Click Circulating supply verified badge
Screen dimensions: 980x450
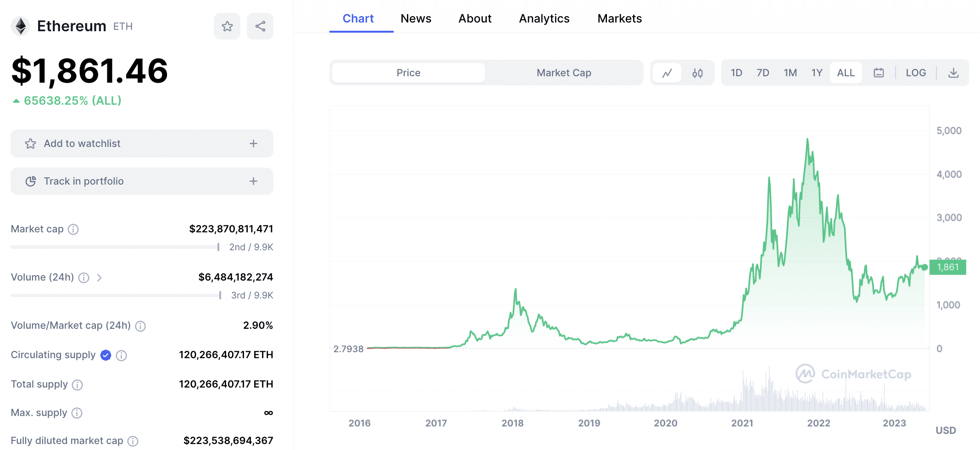106,355
